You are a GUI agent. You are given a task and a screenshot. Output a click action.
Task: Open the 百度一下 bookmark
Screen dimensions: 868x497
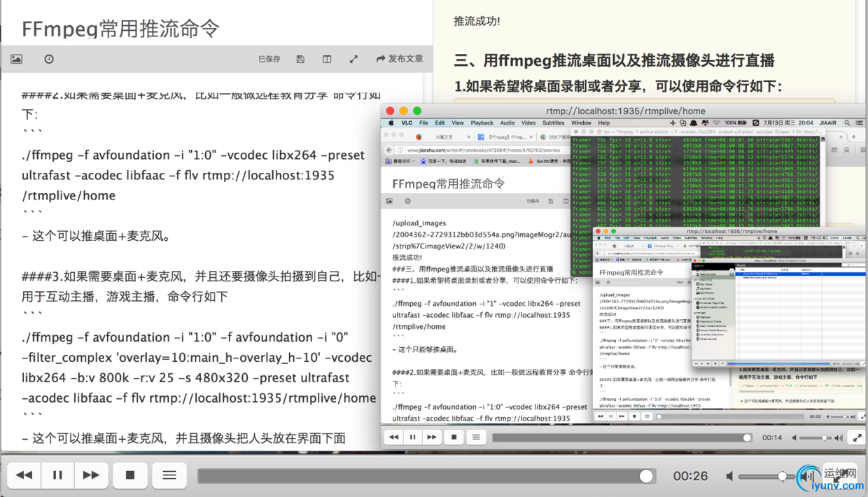(x=444, y=161)
